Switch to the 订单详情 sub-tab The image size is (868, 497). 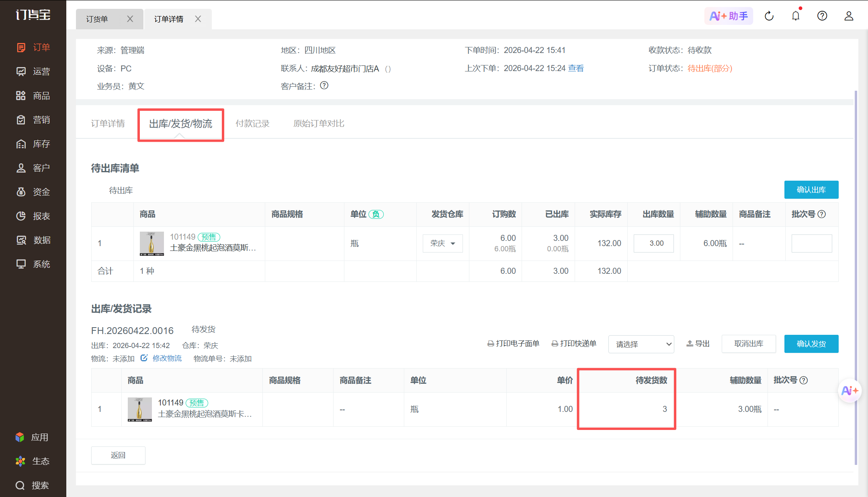pyautogui.click(x=108, y=124)
